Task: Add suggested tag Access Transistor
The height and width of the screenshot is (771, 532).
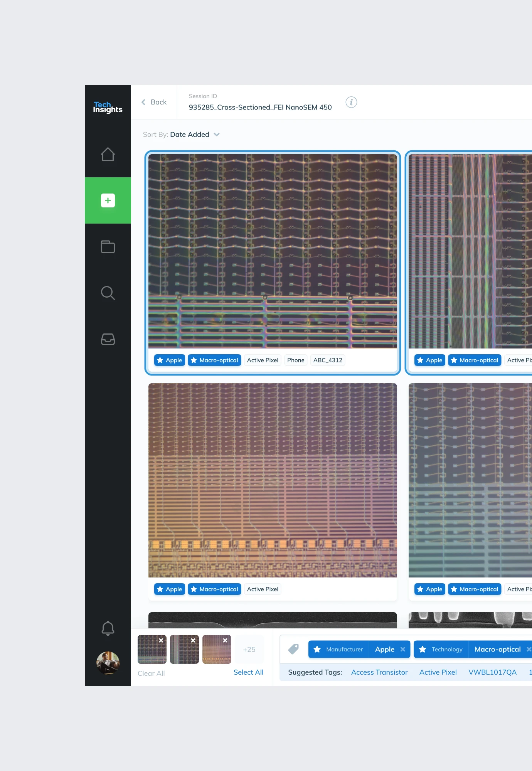Action: coord(379,672)
